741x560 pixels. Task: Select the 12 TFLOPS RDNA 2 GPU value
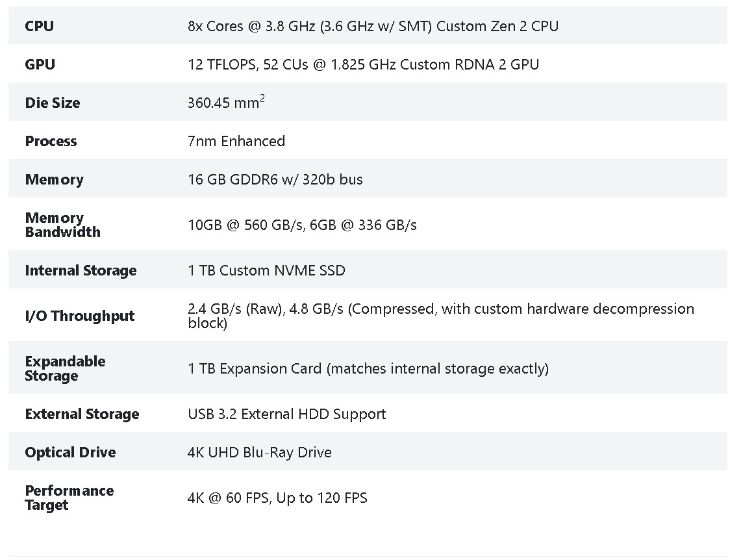pos(363,64)
